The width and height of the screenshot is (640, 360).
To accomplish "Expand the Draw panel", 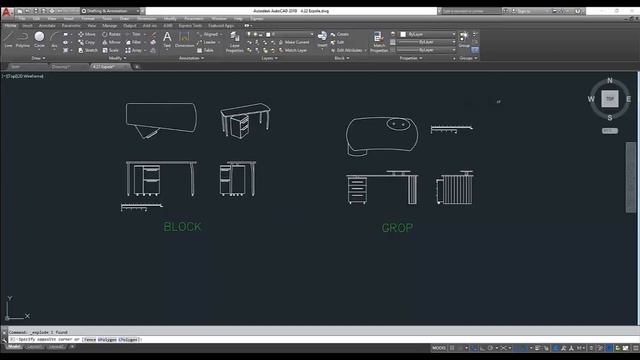I will pyautogui.click(x=38, y=58).
